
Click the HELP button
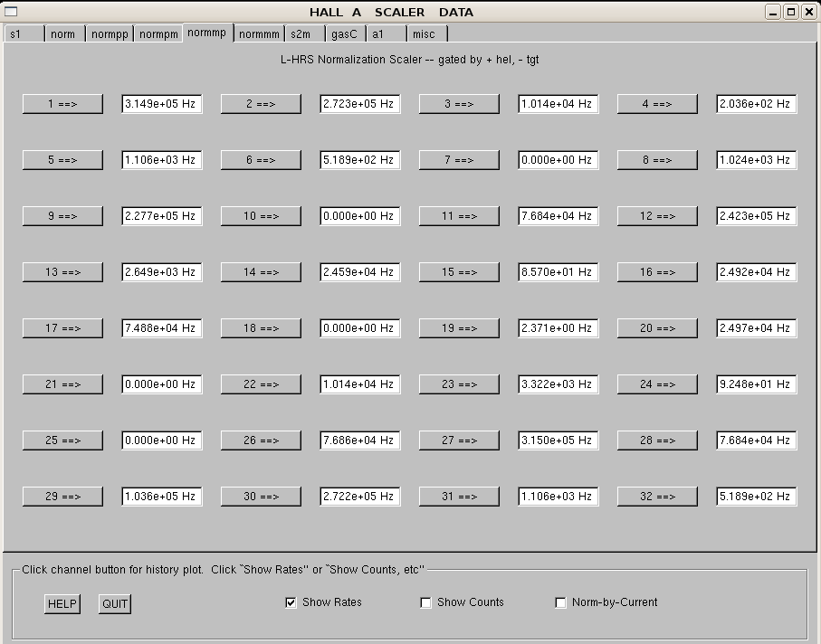(x=62, y=603)
